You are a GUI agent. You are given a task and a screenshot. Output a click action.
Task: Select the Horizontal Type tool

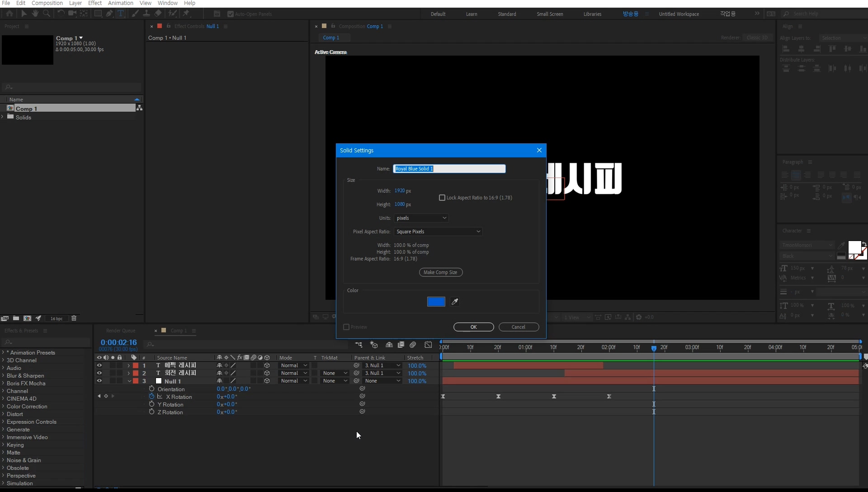pos(121,14)
